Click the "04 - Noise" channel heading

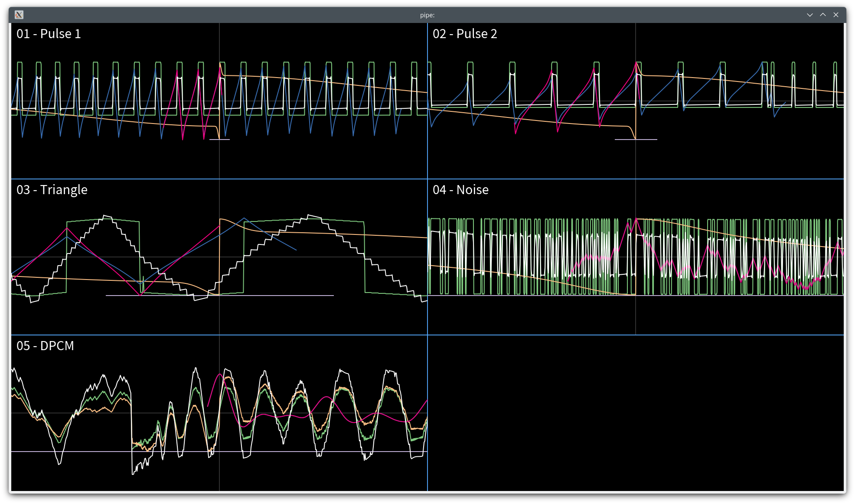tap(460, 189)
